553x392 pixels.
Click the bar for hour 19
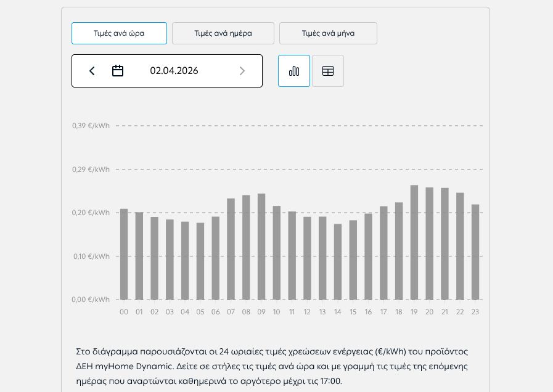pyautogui.click(x=414, y=243)
